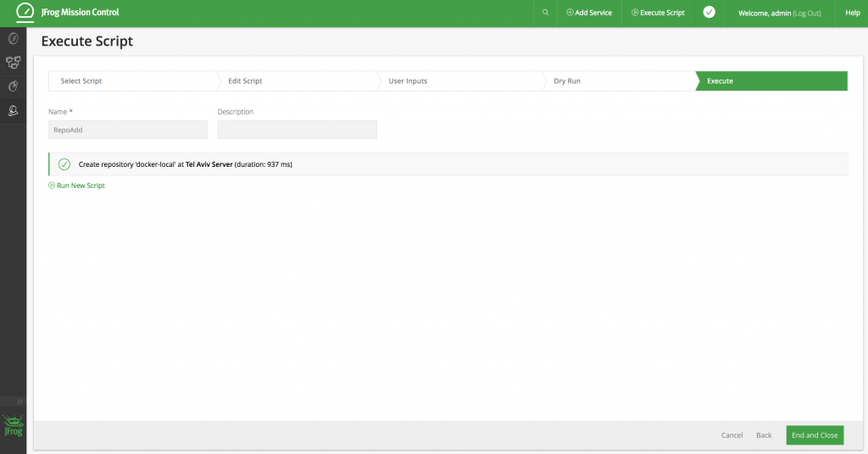Image resolution: width=868 pixels, height=454 pixels.
Task: Open the sidebar services network icon
Action: 14,62
